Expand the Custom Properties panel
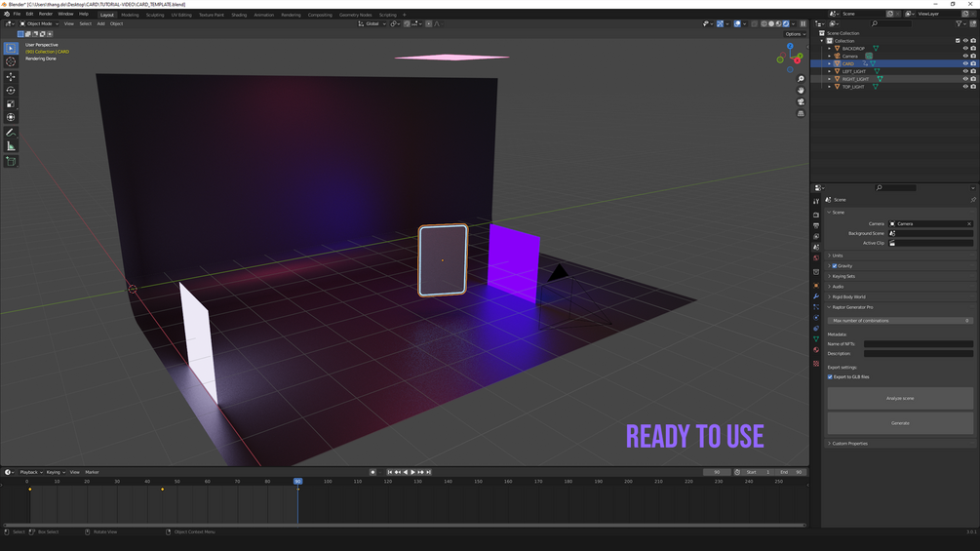 tap(900, 444)
